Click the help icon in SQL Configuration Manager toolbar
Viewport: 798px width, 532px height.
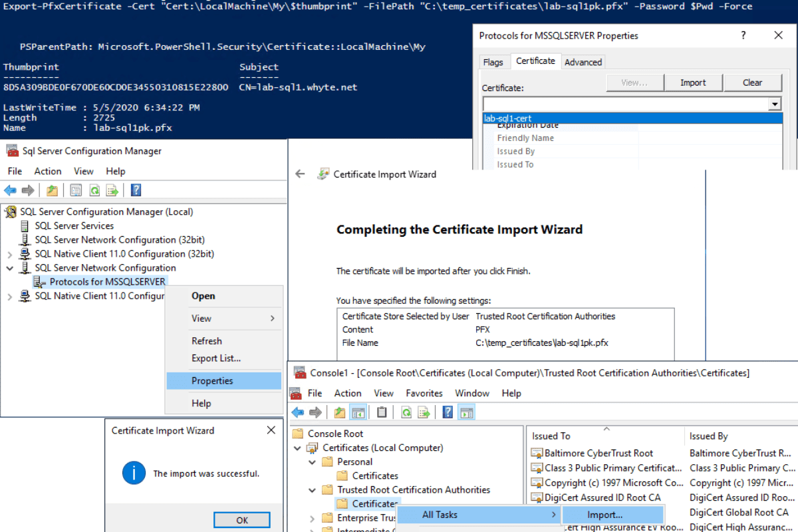point(136,191)
